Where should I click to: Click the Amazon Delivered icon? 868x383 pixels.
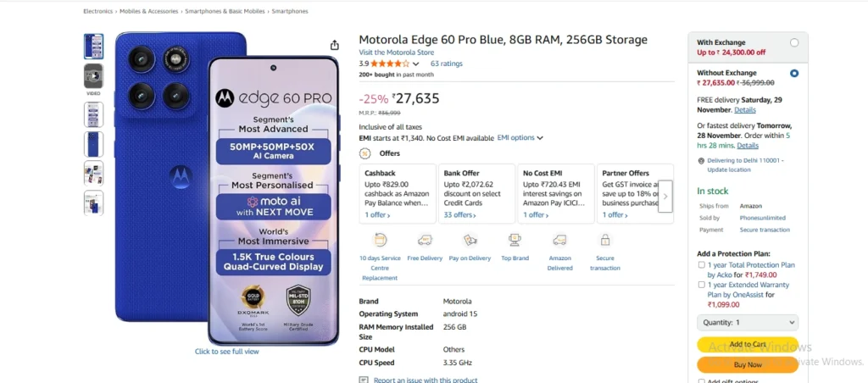point(559,240)
